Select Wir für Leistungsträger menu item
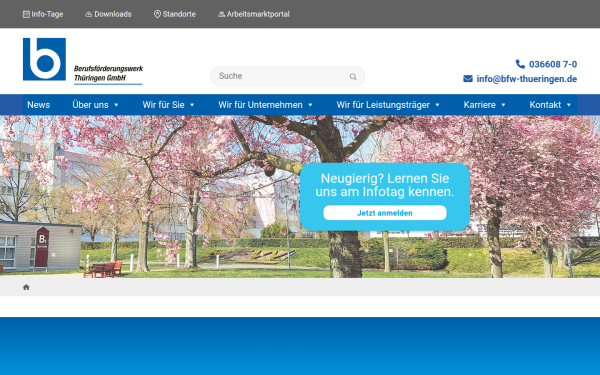Image resolution: width=600 pixels, height=375 pixels. pyautogui.click(x=383, y=104)
